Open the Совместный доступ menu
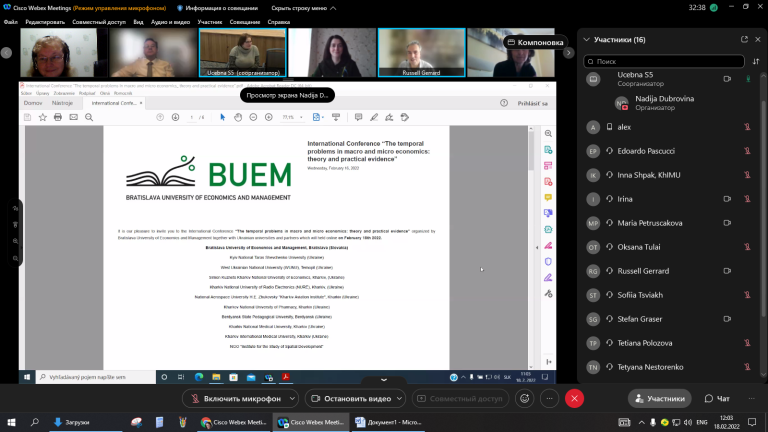 point(99,22)
